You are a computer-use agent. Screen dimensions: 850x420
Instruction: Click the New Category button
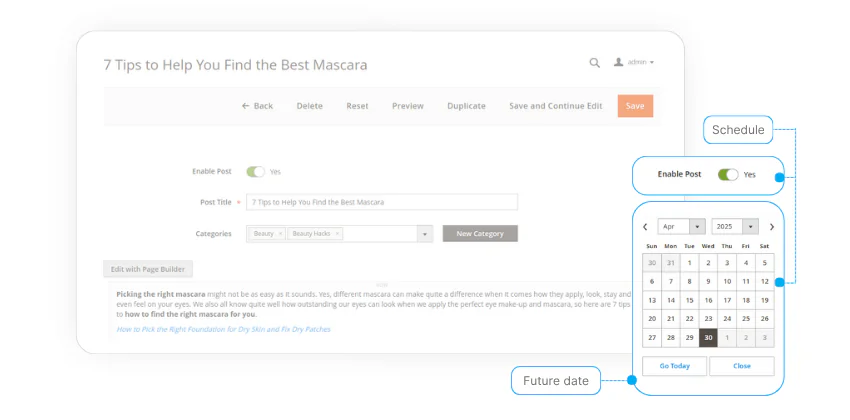click(x=480, y=234)
